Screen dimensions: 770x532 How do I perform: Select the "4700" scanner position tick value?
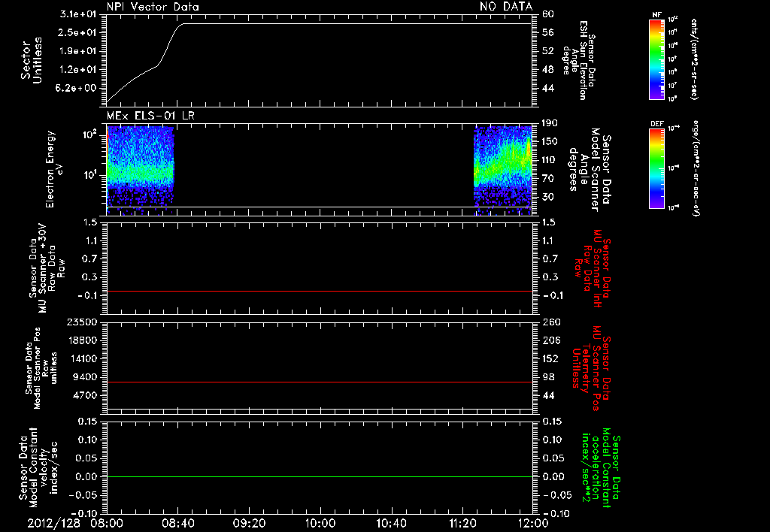click(86, 395)
